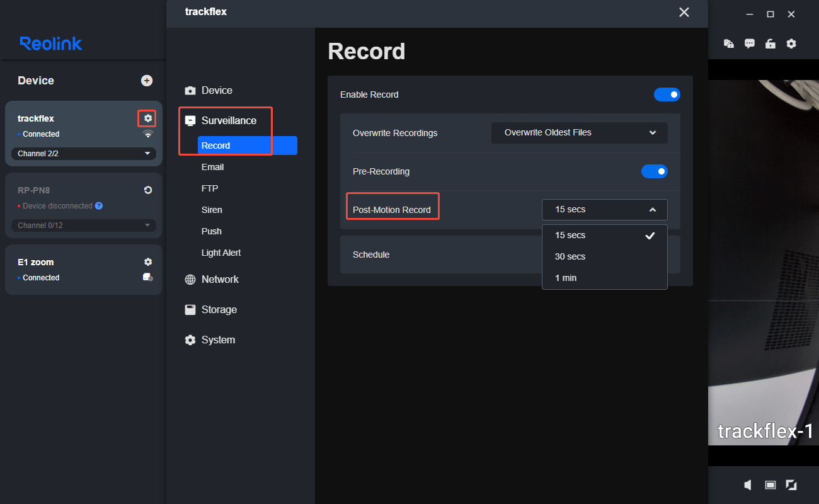Enter fullscreen for the trackflex-1 stream
The width and height of the screenshot is (819, 504).
click(x=791, y=485)
